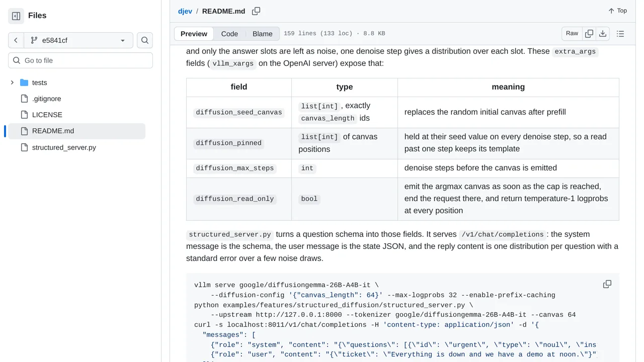Screen dimensions: 644x362
Task: Click the 'int' type code label
Action: pyautogui.click(x=307, y=168)
